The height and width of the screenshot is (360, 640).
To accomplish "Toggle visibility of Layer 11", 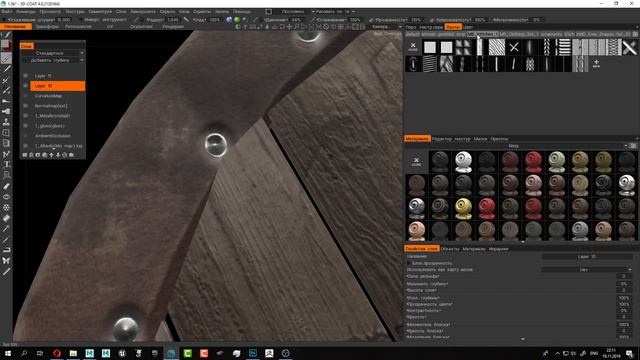I will click(x=26, y=76).
